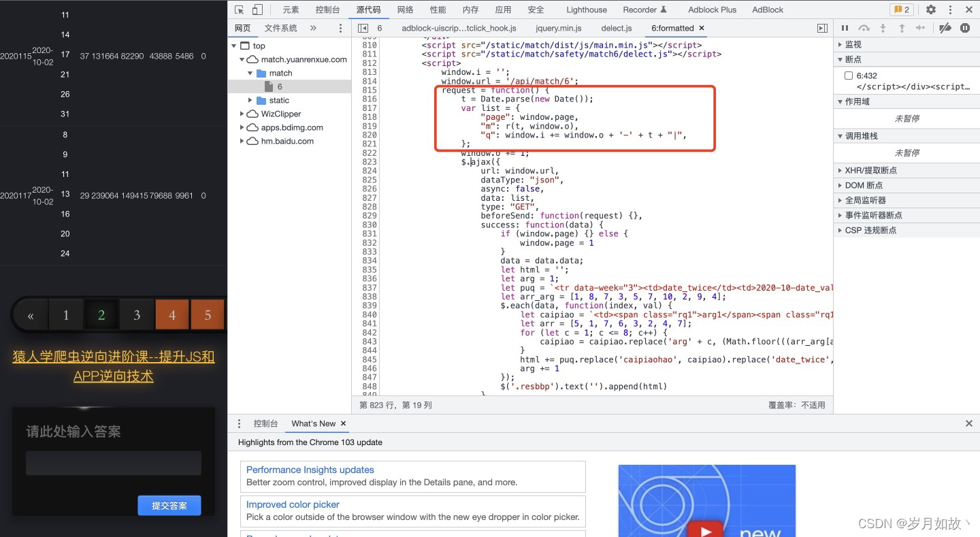Open the Lighthouse panel tab

click(x=587, y=10)
